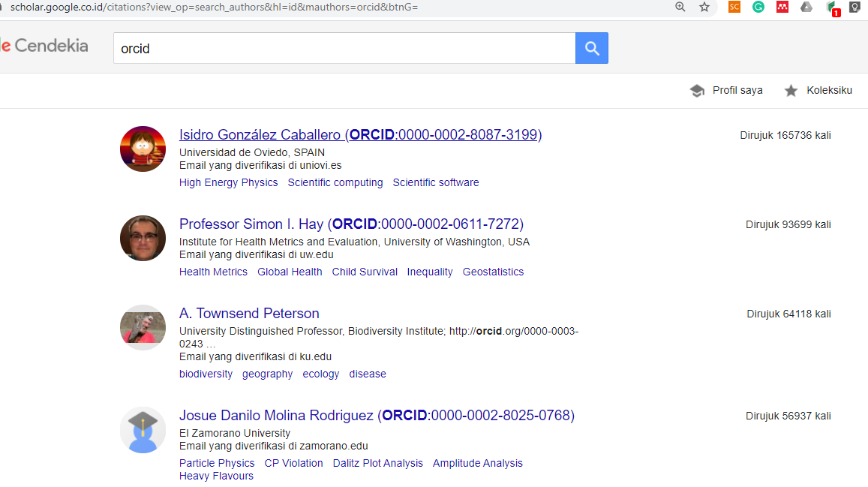The width and height of the screenshot is (868, 487).
Task: Click in the search box containing orcid
Action: (344, 49)
